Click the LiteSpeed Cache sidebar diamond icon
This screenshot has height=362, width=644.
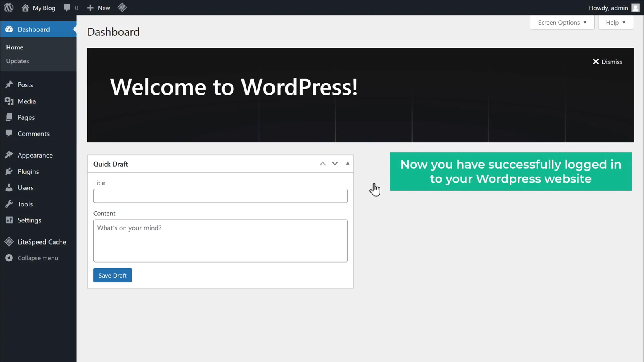(9, 242)
